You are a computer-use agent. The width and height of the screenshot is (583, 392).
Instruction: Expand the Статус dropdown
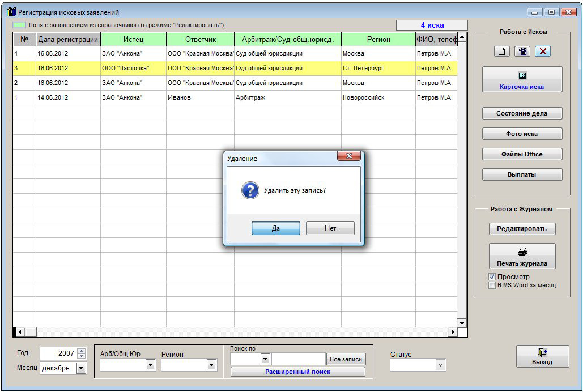(441, 365)
